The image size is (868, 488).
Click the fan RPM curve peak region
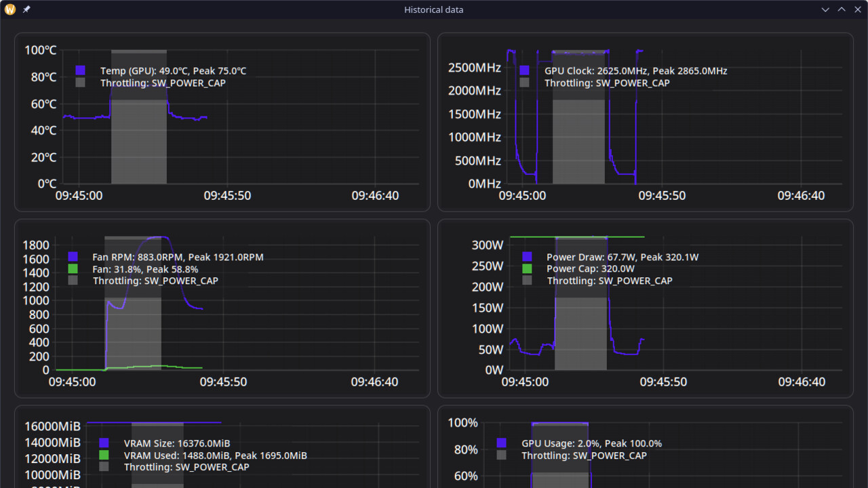pyautogui.click(x=157, y=237)
